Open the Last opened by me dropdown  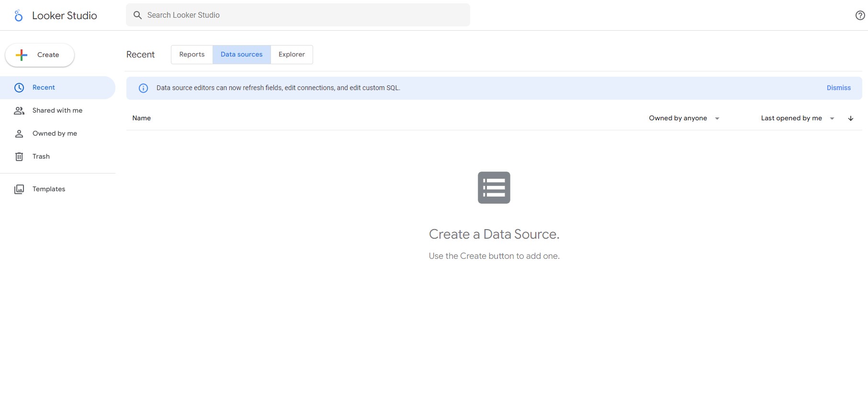coord(798,118)
